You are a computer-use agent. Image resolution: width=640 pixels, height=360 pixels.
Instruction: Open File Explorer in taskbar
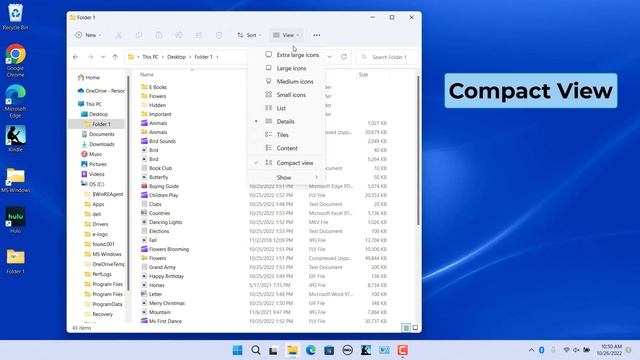coord(292,350)
